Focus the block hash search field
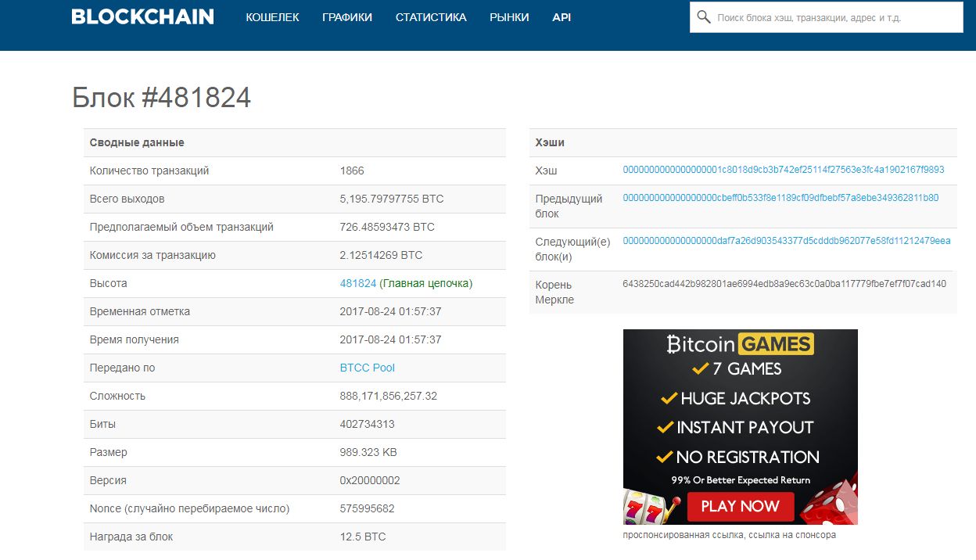The width and height of the screenshot is (976, 560). [833, 17]
